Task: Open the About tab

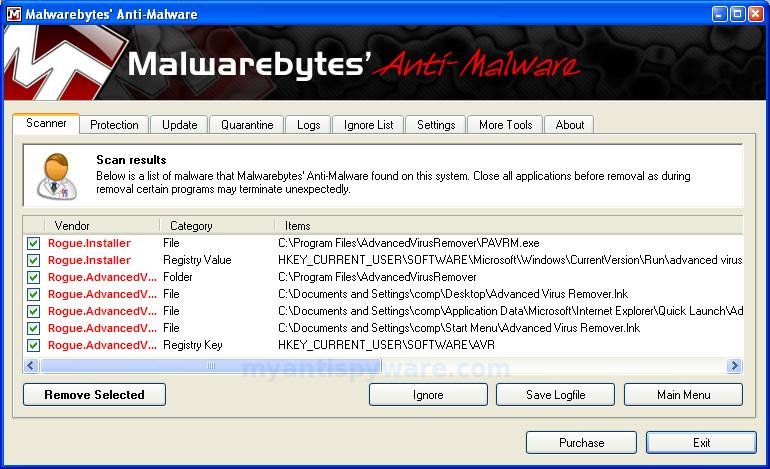Action: tap(570, 125)
